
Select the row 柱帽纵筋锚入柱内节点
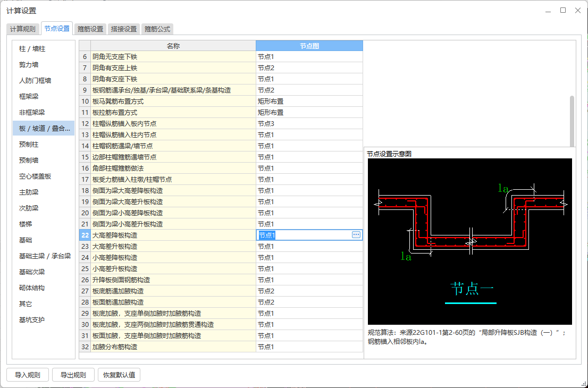click(x=221, y=134)
